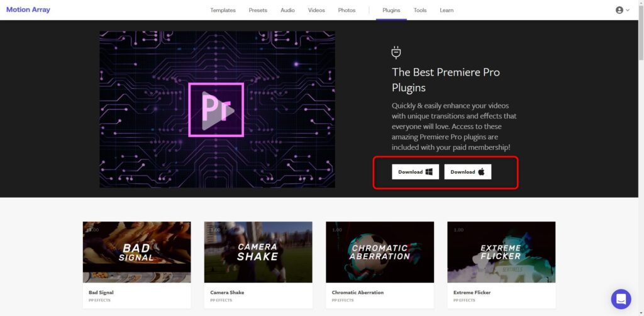
Task: Open the Presets menu item
Action: pos(258,10)
